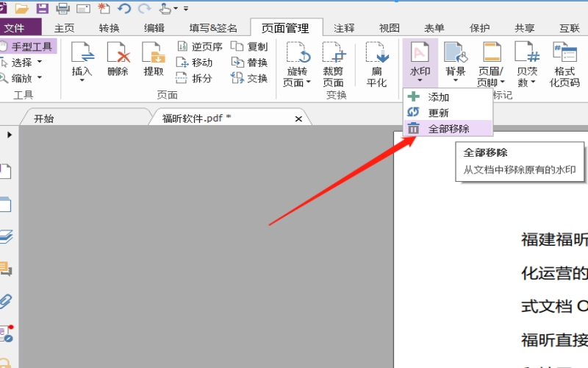This screenshot has width=588, height=368.
Task: Open 页眉/页脚 header footer dropdown
Action: [491, 64]
